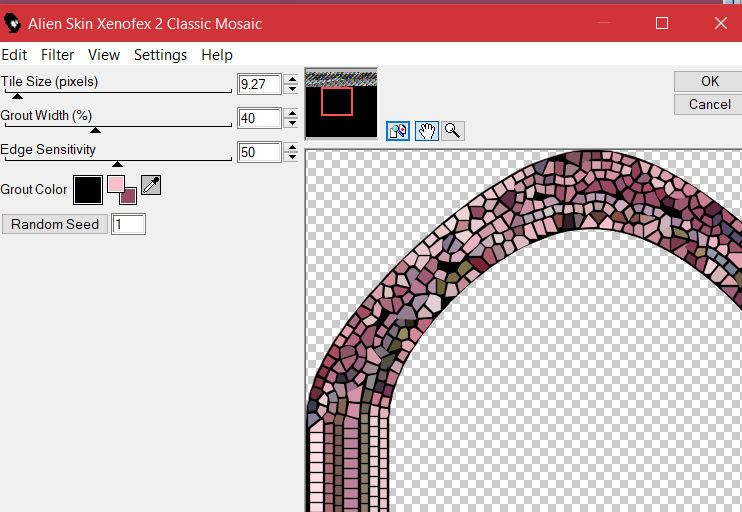
Task: Close the Xenofex Classic Mosaic window
Action: click(721, 23)
